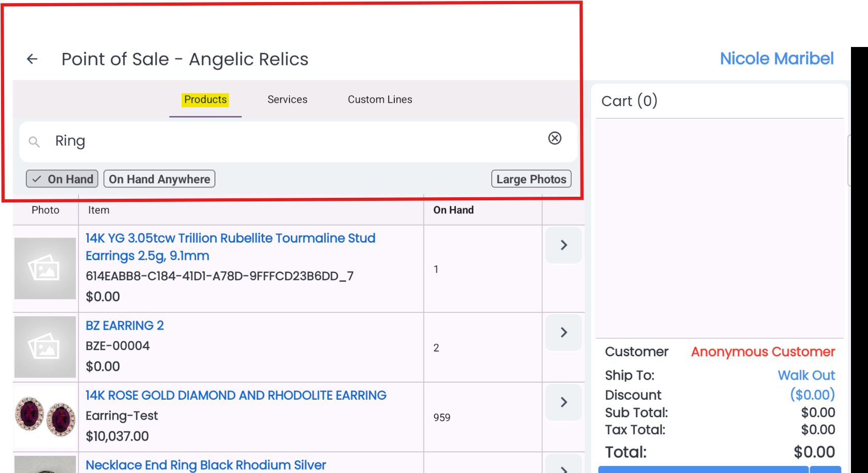Image resolution: width=868 pixels, height=473 pixels.
Task: Click the Point of Sale - Angelic Relics title
Action: click(x=185, y=59)
